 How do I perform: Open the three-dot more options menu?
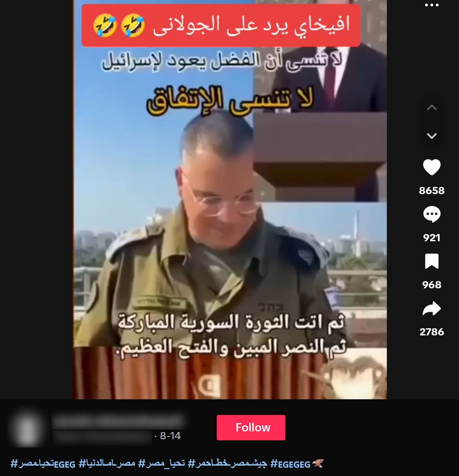tap(431, 5)
